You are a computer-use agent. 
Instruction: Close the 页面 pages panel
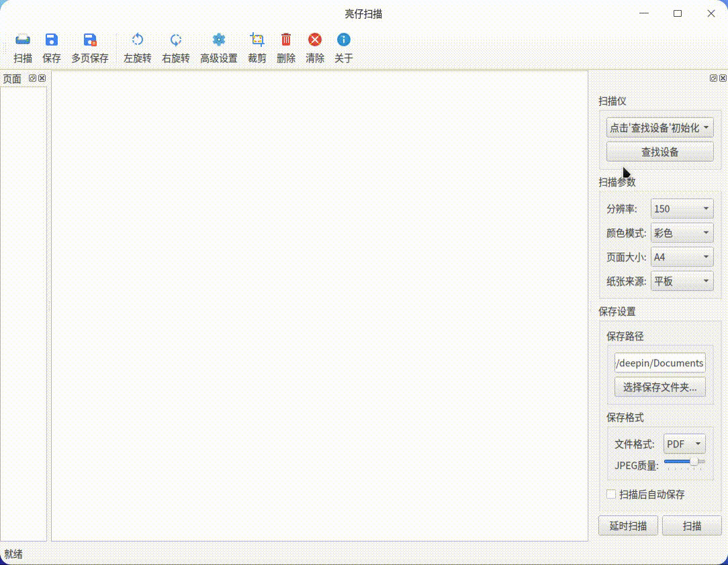point(42,78)
